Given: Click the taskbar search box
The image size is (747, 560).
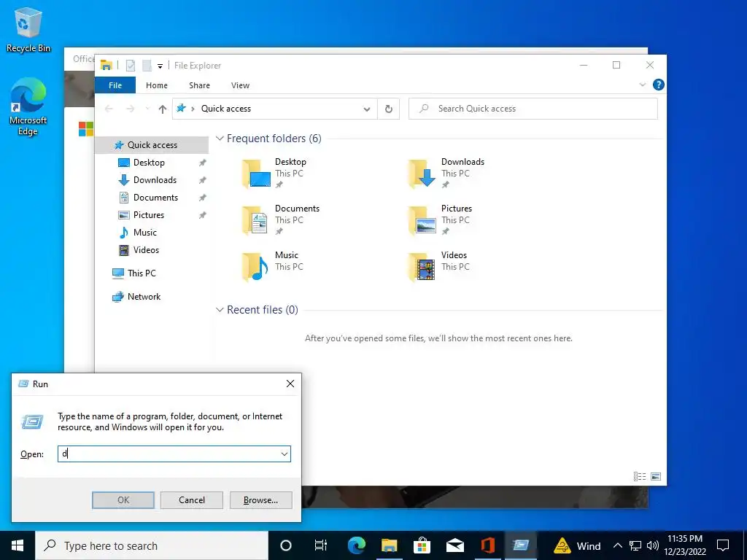Looking at the screenshot, I should tap(152, 545).
